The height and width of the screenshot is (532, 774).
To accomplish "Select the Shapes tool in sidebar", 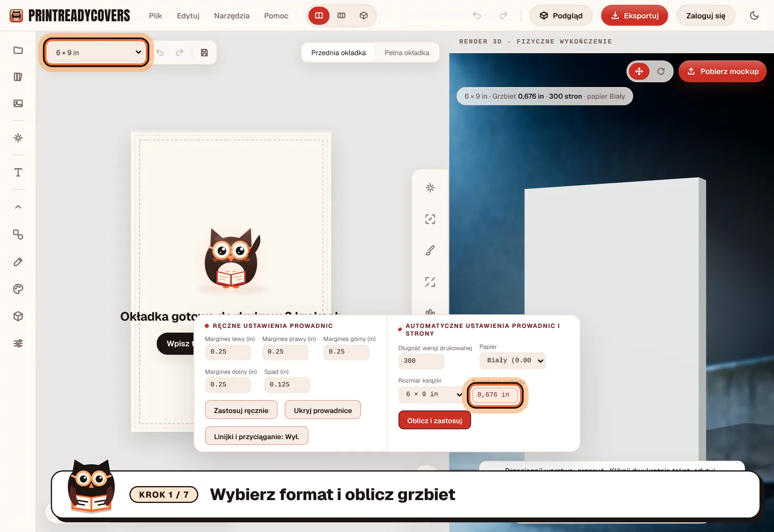I will point(18,235).
